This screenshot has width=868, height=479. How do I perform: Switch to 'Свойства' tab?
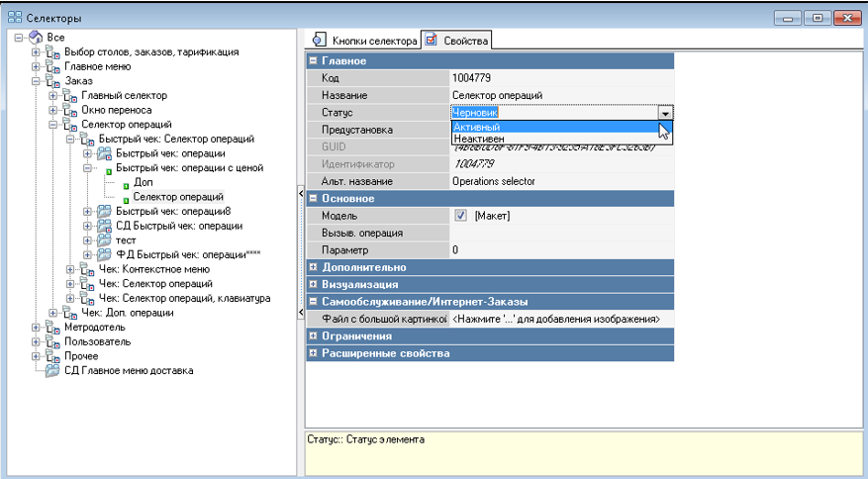(456, 41)
